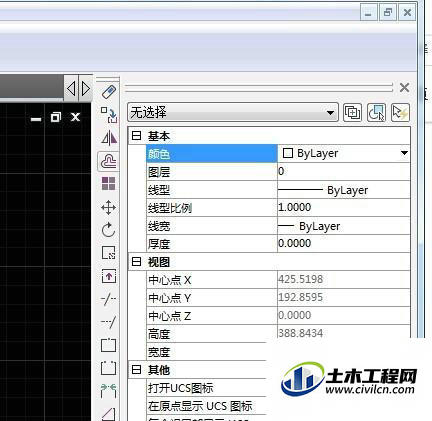Image resolution: width=432 pixels, height=421 pixels.
Task: Select the Break at Point tool
Action: point(109,345)
